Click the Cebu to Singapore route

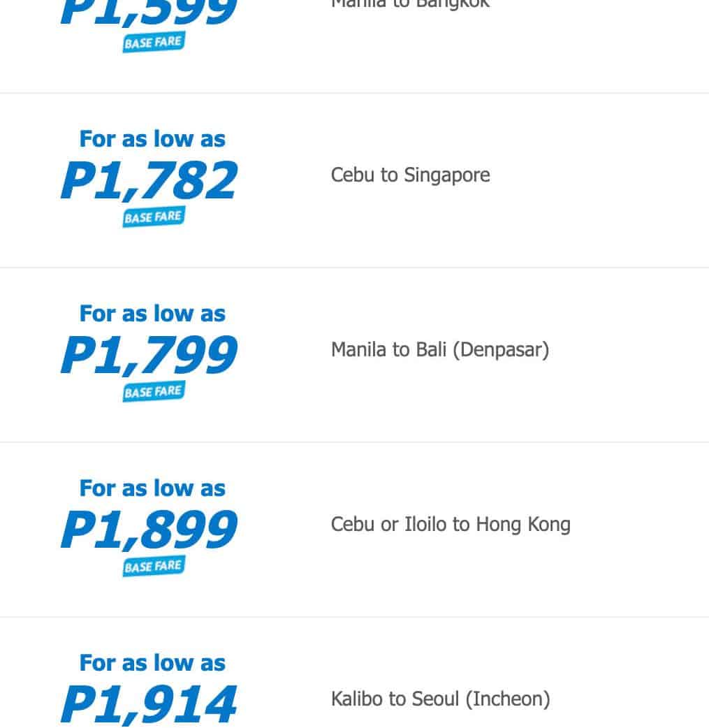[410, 175]
